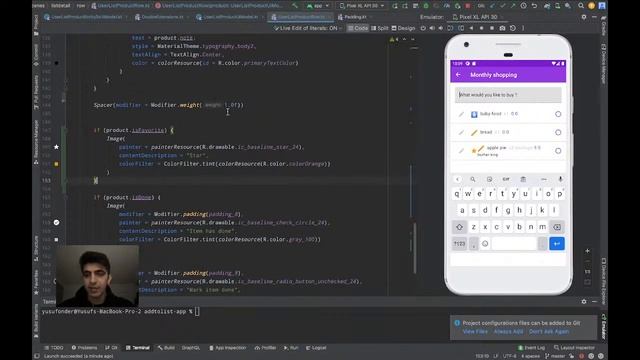Open the Logcat tool window

pyautogui.click(x=316, y=348)
